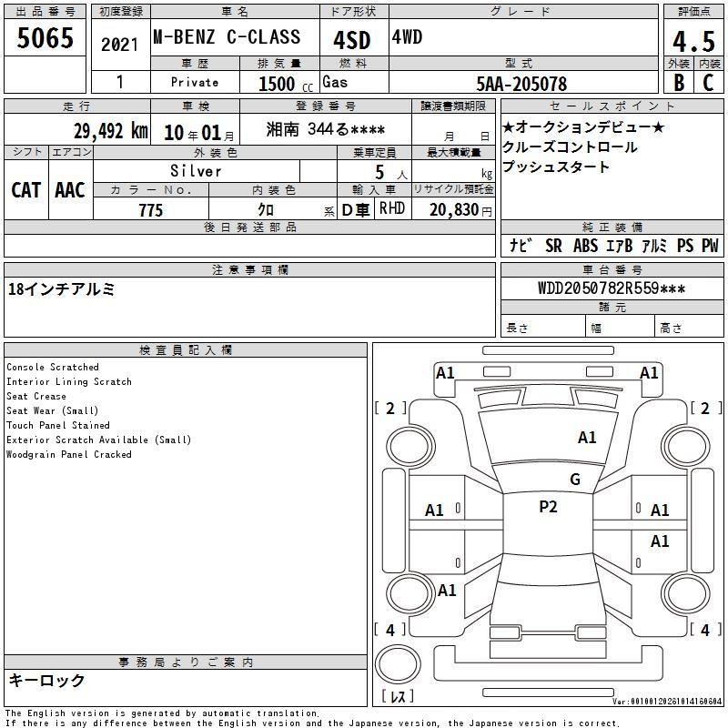Viewport: 728px width, 728px height.
Task: Click the Interior Lining Scratch remark
Action: (x=69, y=381)
